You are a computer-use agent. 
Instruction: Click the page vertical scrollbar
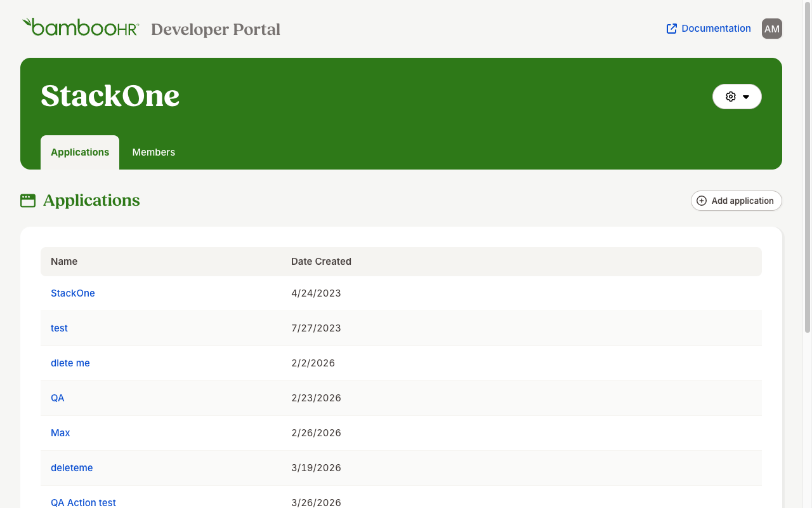click(808, 167)
